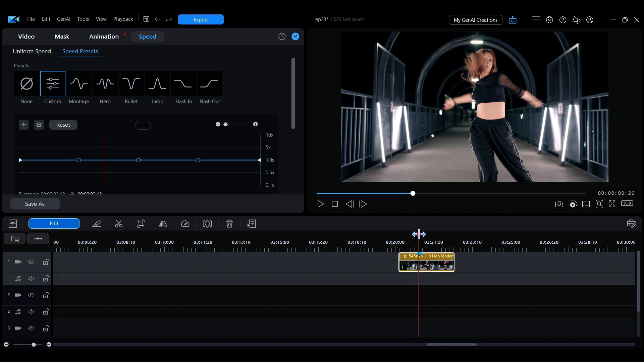Image resolution: width=644 pixels, height=362 pixels.
Task: Toggle visibility of video track 3
Action: click(31, 328)
